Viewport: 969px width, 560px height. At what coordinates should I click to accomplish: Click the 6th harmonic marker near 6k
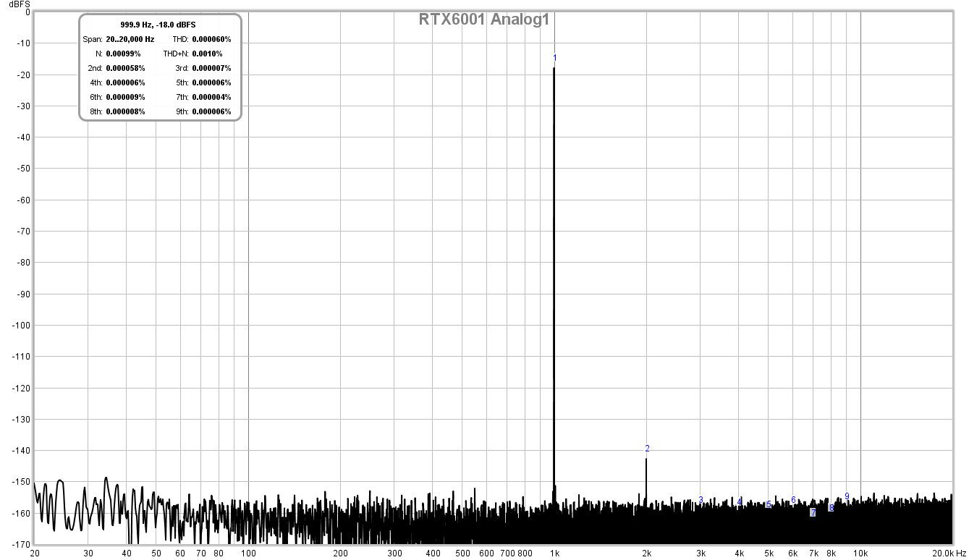tap(793, 500)
